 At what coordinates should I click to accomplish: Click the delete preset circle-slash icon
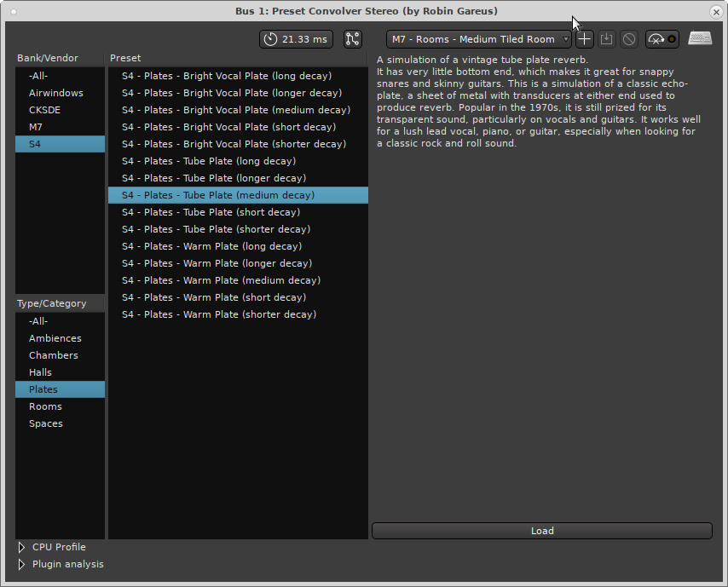[628, 39]
